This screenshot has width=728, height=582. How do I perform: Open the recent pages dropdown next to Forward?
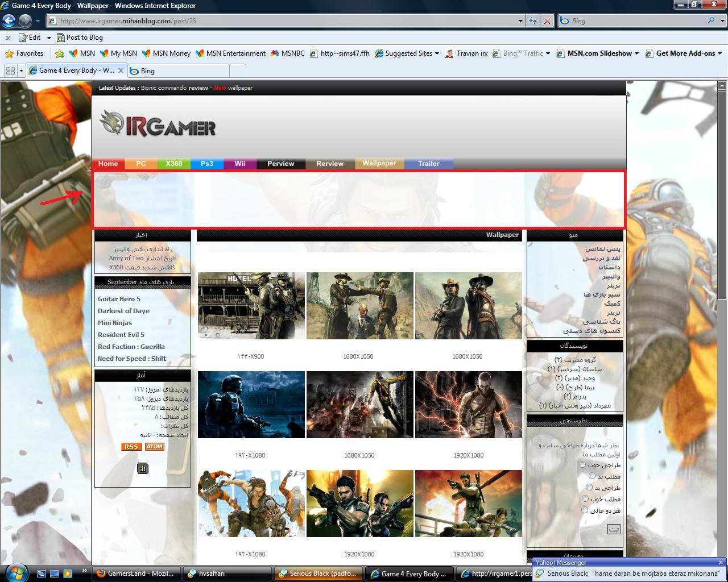tap(38, 21)
